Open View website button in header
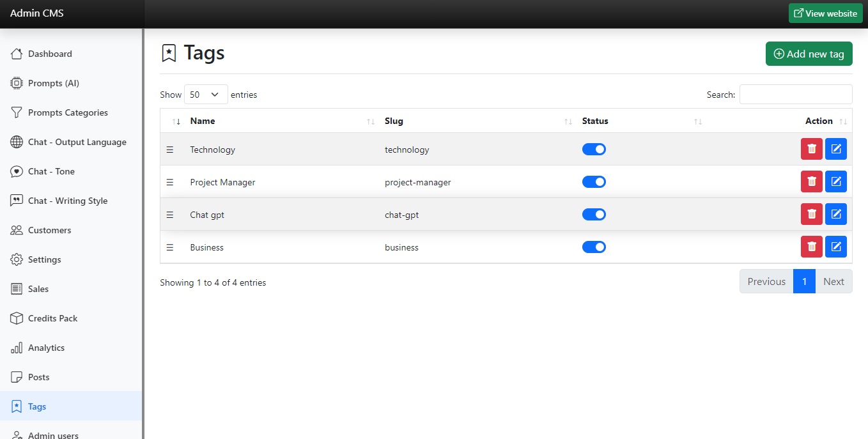This screenshot has height=439, width=868. (x=825, y=13)
